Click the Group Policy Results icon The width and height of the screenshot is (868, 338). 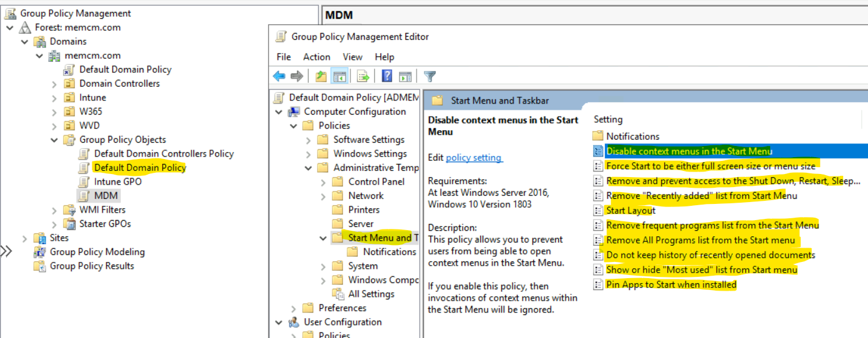coord(40,266)
